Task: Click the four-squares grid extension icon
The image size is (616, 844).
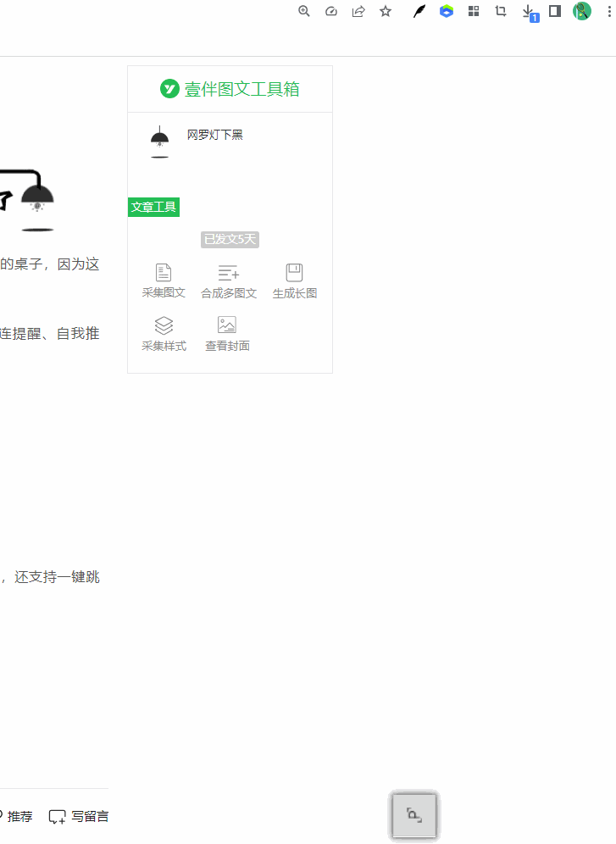Action: click(x=474, y=11)
